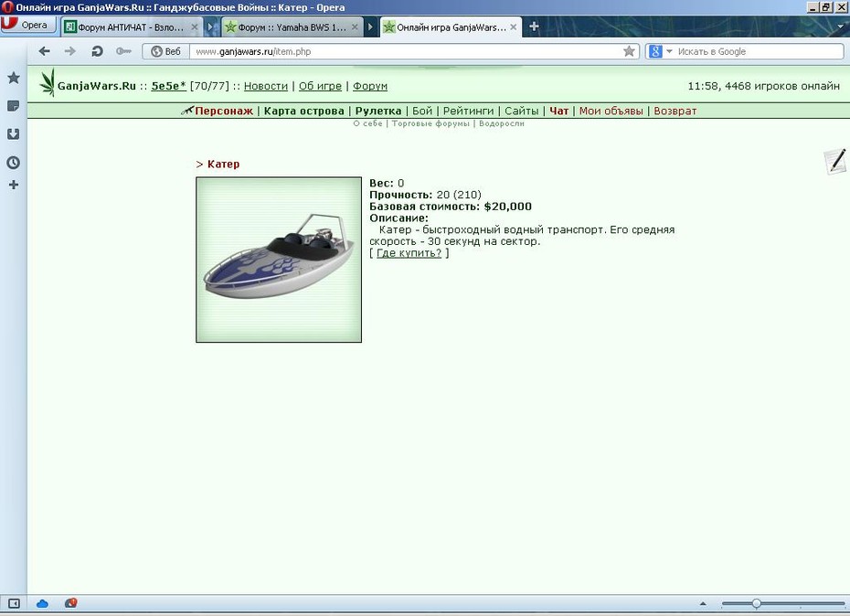Click the Веб site badge
The image size is (850, 616).
(165, 51)
